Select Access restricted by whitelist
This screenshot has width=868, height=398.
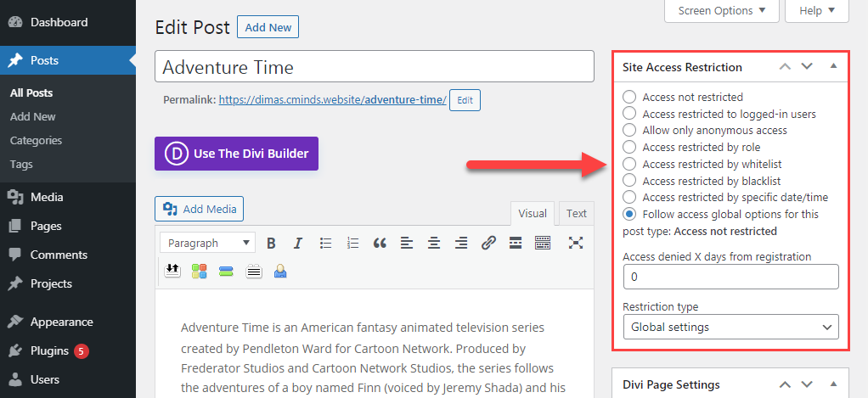click(x=628, y=164)
